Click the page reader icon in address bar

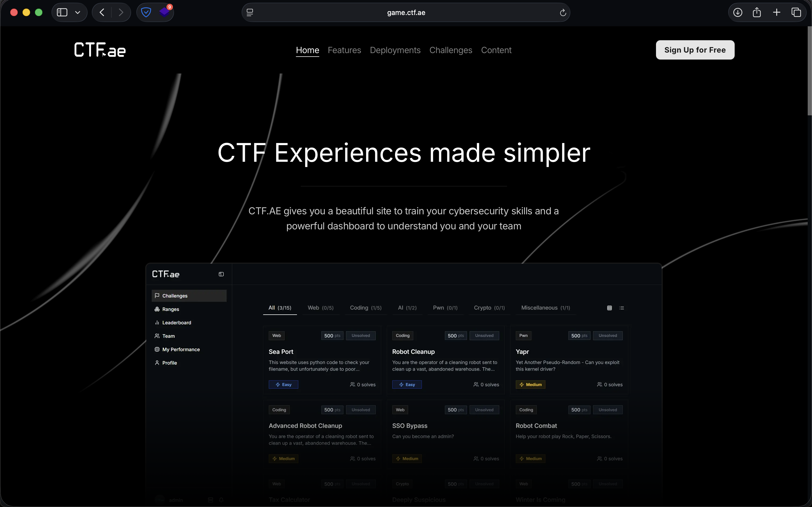point(250,12)
